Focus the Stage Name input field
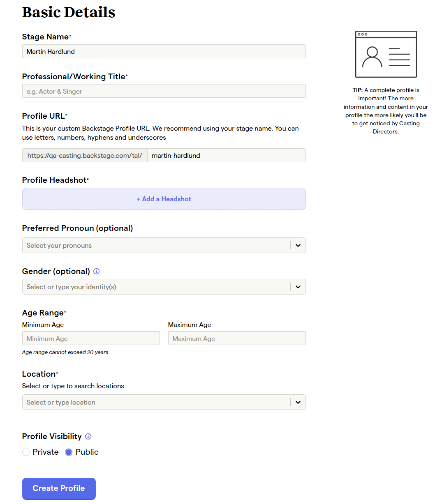This screenshot has width=442, height=504. click(x=164, y=52)
